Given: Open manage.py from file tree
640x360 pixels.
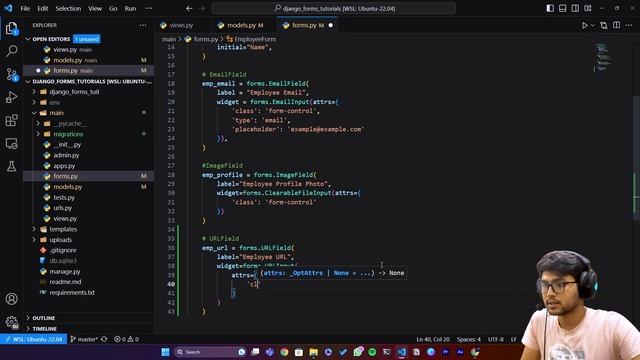Looking at the screenshot, I should pyautogui.click(x=64, y=271).
